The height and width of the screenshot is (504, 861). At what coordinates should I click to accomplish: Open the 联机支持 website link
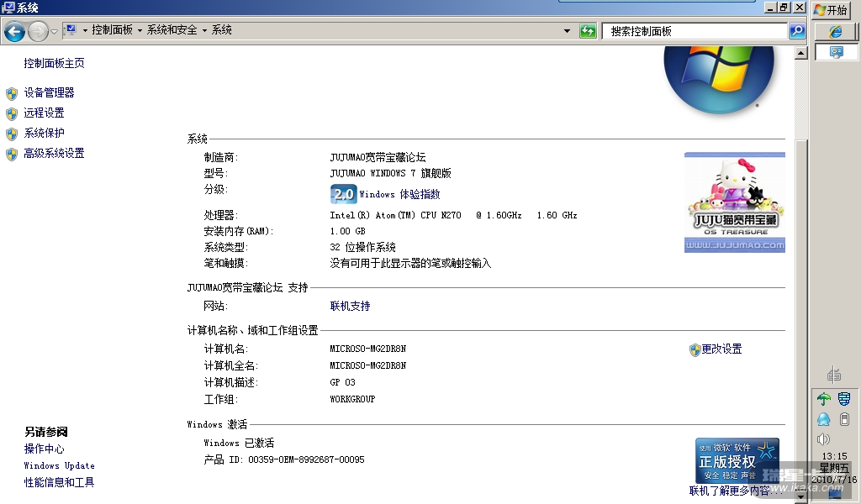pos(350,306)
